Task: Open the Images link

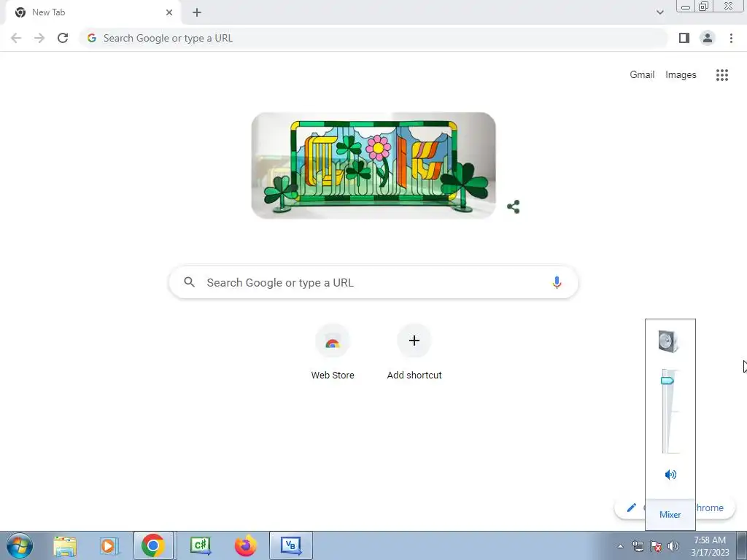Action: [681, 75]
